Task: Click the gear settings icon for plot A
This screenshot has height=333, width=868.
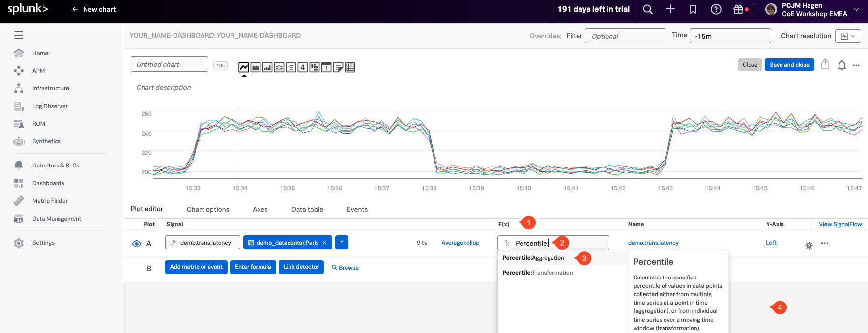Action: coord(809,245)
